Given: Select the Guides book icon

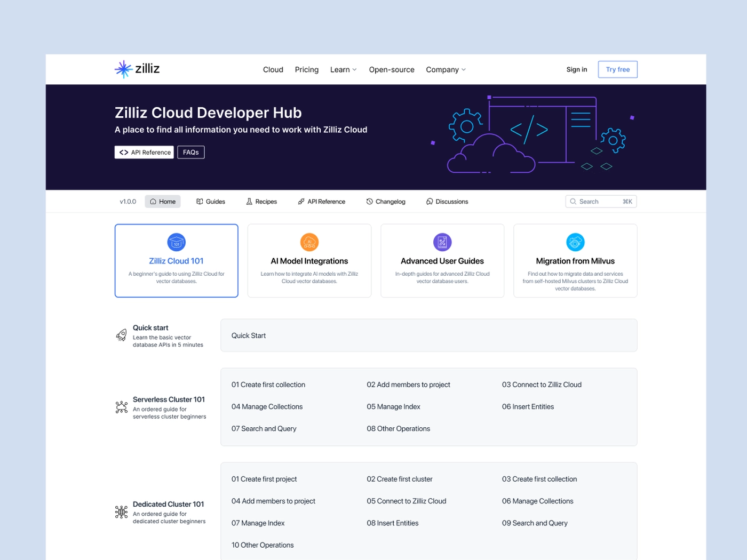Looking at the screenshot, I should [198, 201].
